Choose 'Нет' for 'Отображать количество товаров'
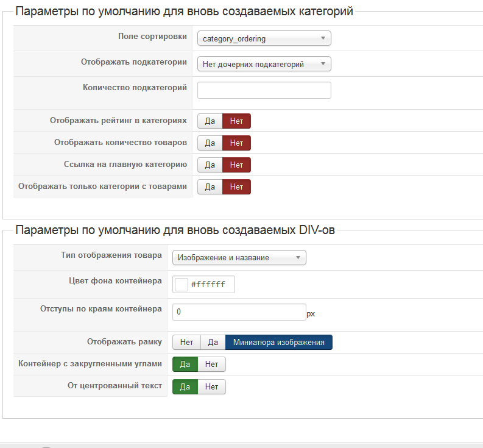 (236, 143)
